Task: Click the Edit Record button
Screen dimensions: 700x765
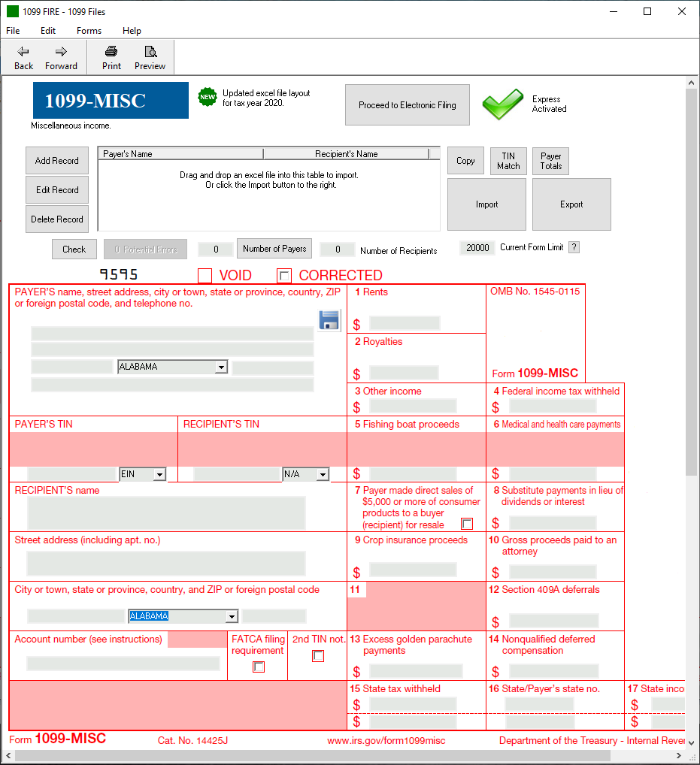Action: pos(57,190)
